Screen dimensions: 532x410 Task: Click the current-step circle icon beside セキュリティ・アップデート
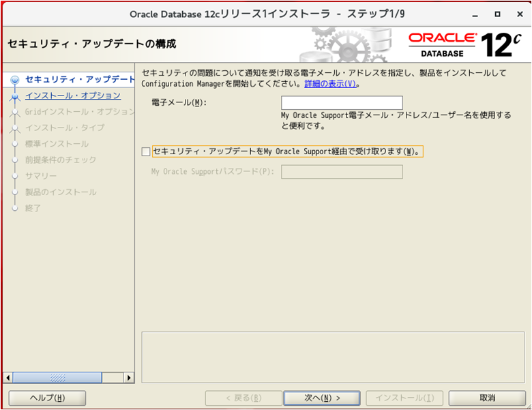(14, 80)
